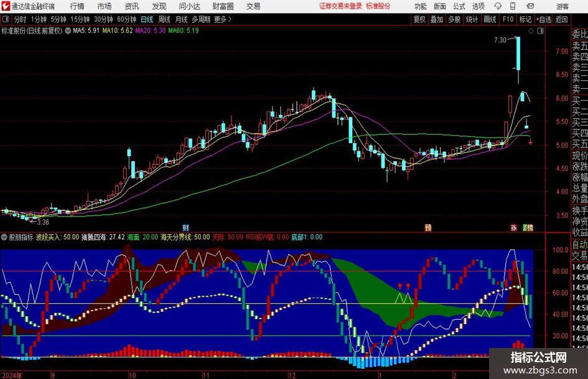
Task: Open the 公式 menu
Action: click(459, 6)
